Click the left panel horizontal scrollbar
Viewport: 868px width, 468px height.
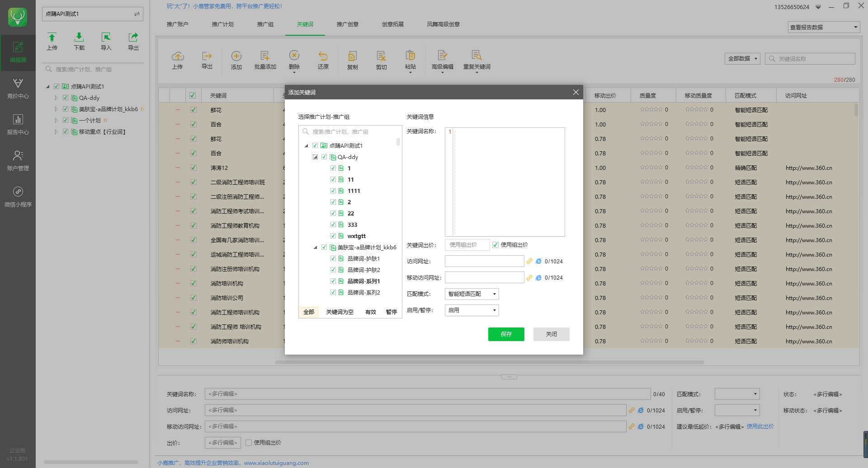(91, 462)
